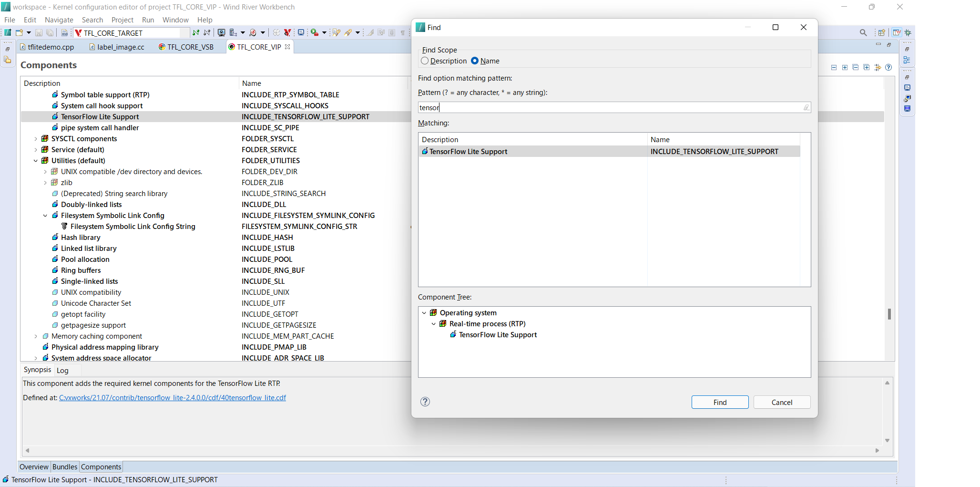Open the Outline view icon in right sidebar
Image resolution: width=980 pixels, height=487 pixels.
pyautogui.click(x=907, y=60)
